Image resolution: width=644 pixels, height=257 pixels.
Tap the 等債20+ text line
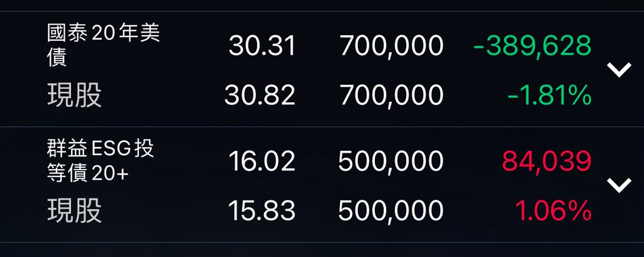pos(87,174)
